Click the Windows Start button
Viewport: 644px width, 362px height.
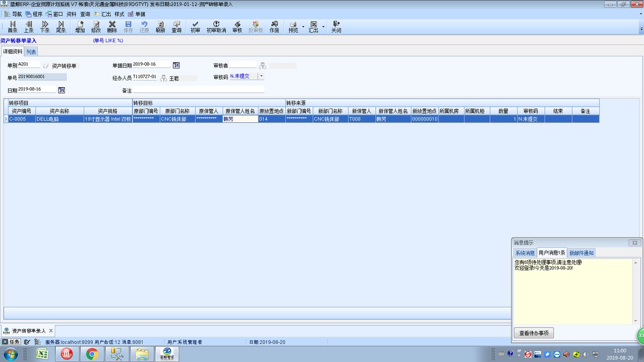pyautogui.click(x=11, y=354)
